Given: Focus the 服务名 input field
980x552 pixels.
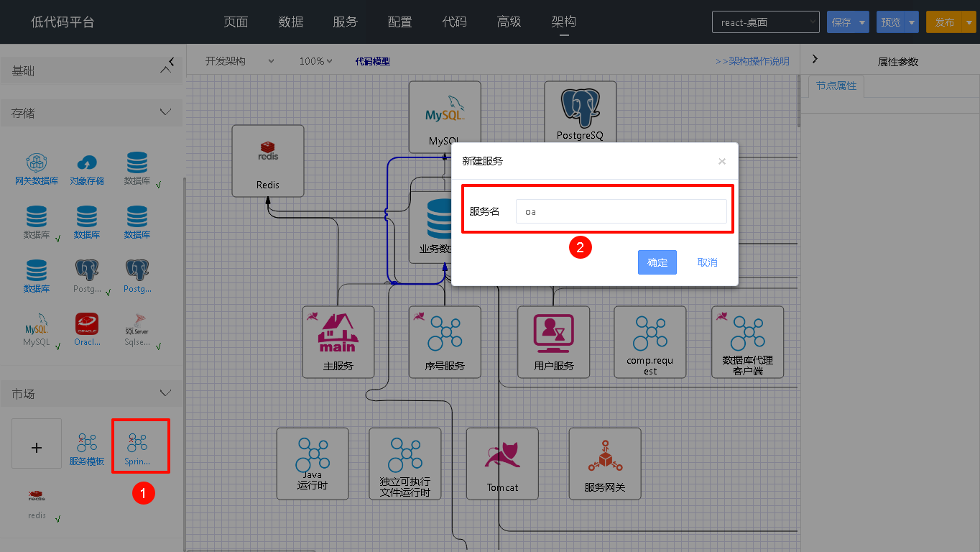Looking at the screenshot, I should pos(621,211).
